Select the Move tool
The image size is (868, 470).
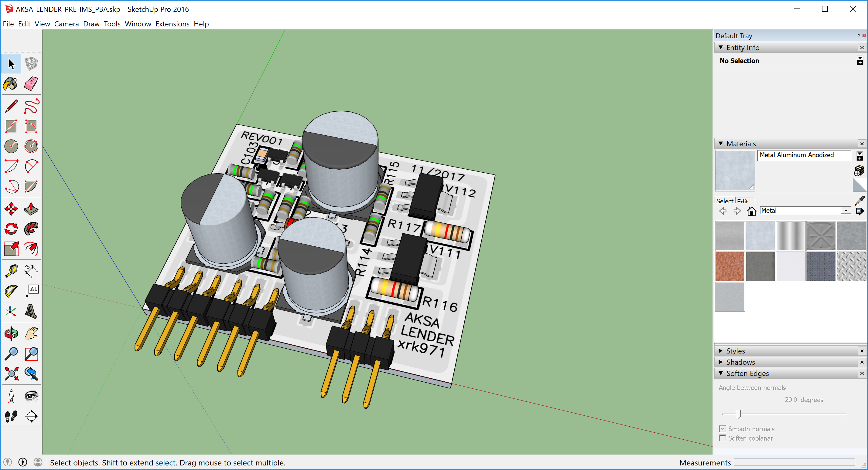pos(11,209)
